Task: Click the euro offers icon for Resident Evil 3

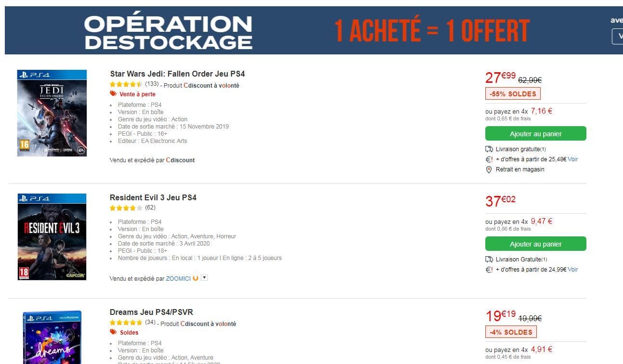Action: pos(489,270)
